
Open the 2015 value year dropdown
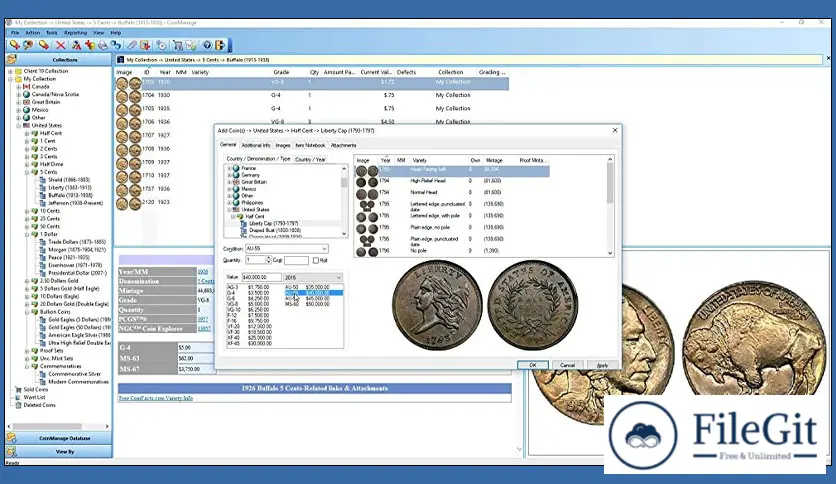pos(339,277)
